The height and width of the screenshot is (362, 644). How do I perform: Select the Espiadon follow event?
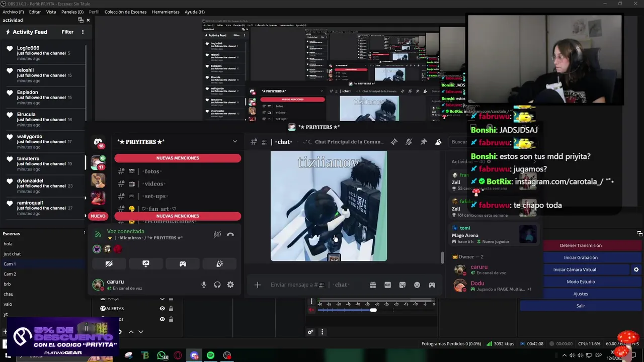click(43, 98)
